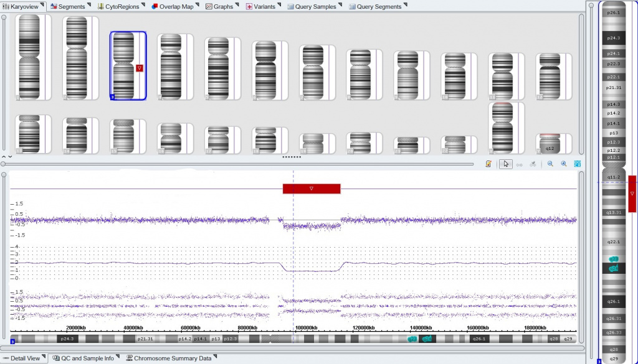This screenshot has width=638, height=364.
Task: Expand the Detail View tab dropdown arrow
Action: point(44,357)
